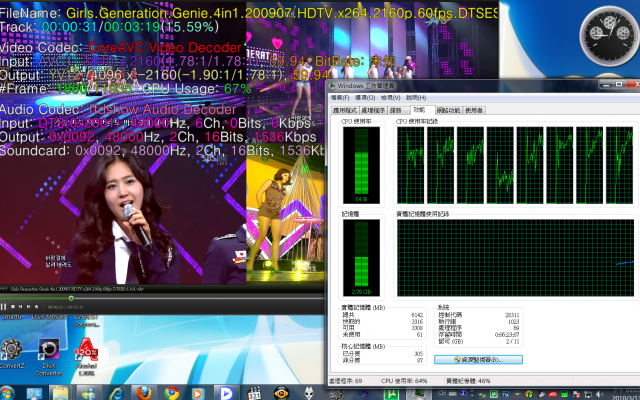The width and height of the screenshot is (640, 400).
Task: Open the green µTorrent taskbar icon
Action: pos(391,394)
